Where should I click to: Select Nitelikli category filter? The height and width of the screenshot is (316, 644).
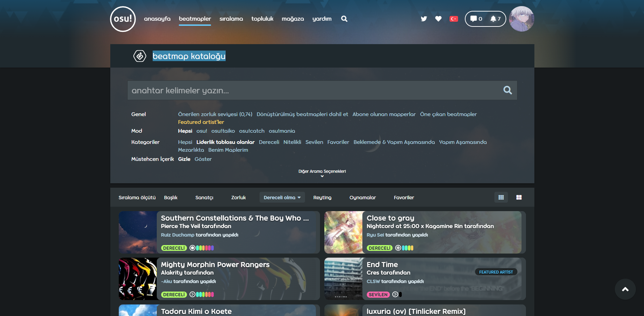pyautogui.click(x=292, y=142)
